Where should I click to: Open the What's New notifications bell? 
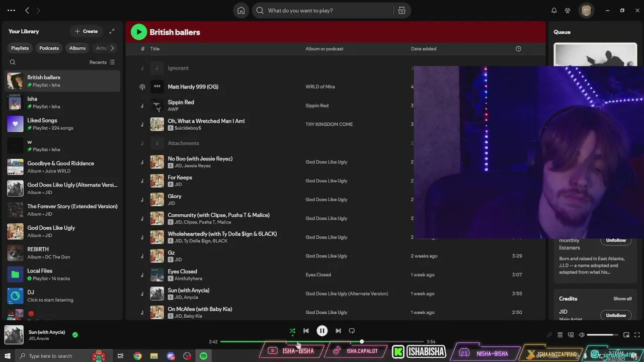coord(554,11)
